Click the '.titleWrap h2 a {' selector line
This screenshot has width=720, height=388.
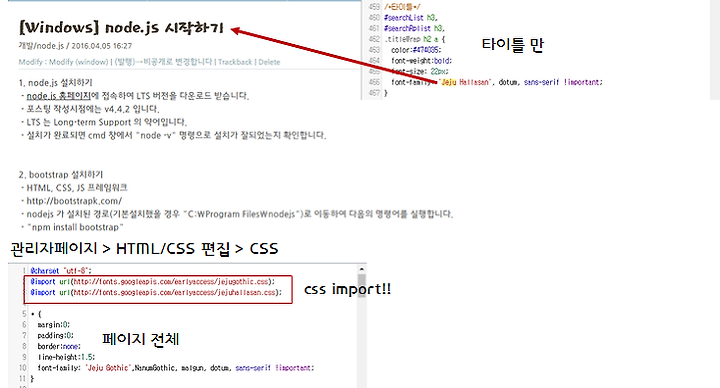pyautogui.click(x=415, y=39)
